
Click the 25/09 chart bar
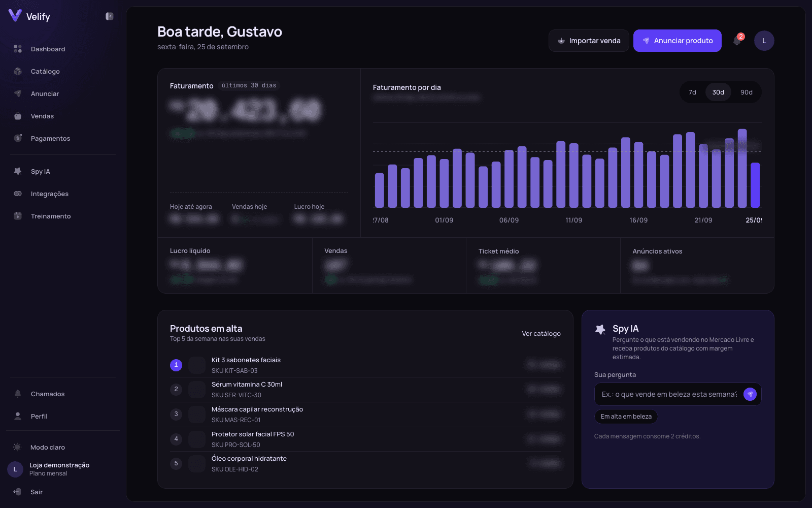(755, 185)
